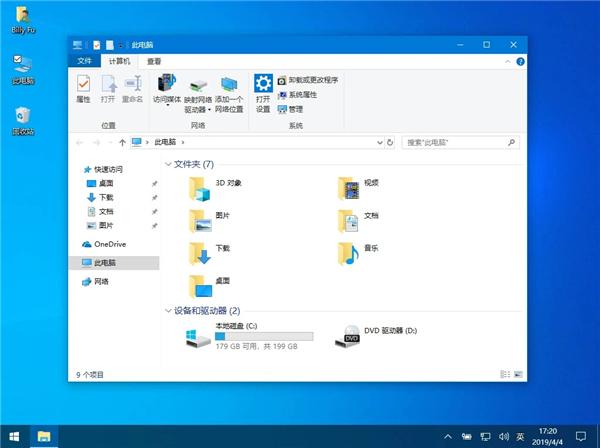Select the 音乐 folder icon

[x=347, y=250]
